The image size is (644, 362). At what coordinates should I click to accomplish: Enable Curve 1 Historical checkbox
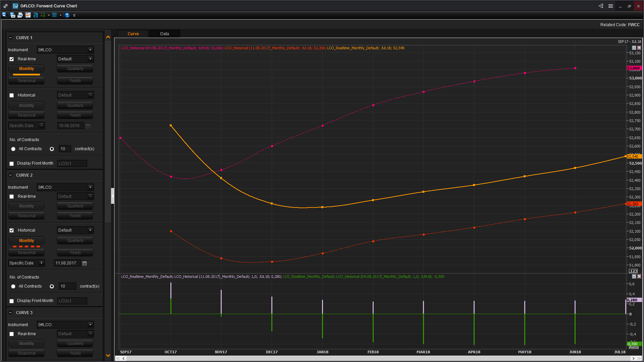[12, 95]
